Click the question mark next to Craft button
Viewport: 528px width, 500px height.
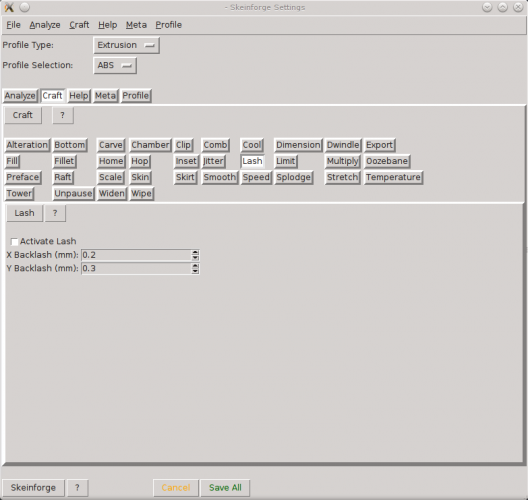tap(63, 115)
